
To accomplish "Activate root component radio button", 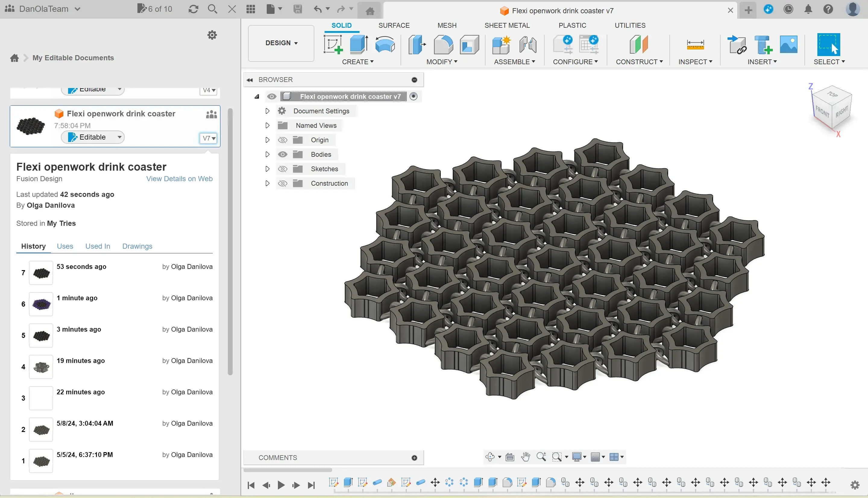I will click(413, 96).
